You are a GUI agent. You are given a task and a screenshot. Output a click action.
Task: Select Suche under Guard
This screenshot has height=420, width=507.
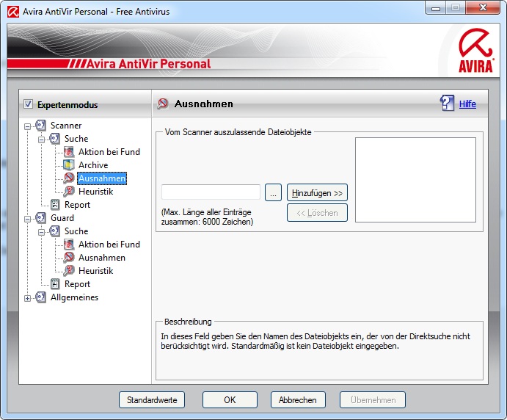(x=76, y=231)
